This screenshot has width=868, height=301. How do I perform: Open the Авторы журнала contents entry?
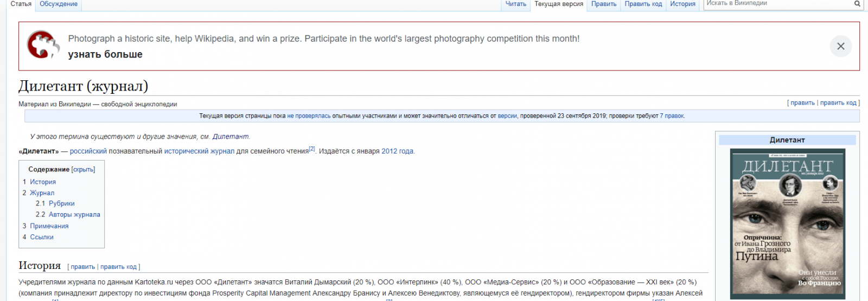point(74,214)
